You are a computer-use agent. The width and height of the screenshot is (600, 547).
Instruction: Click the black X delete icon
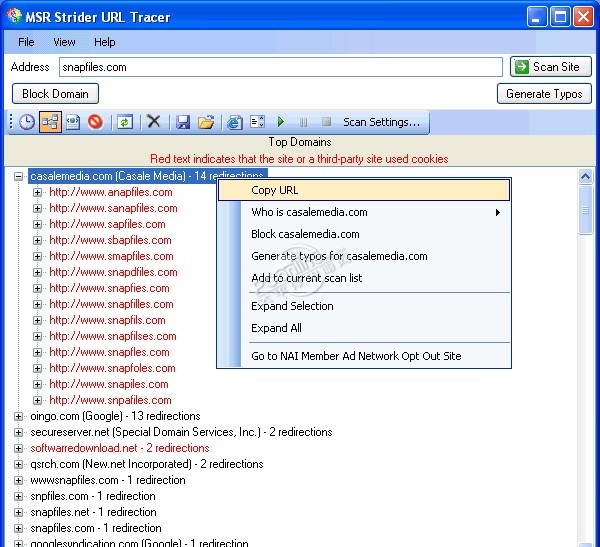154,122
